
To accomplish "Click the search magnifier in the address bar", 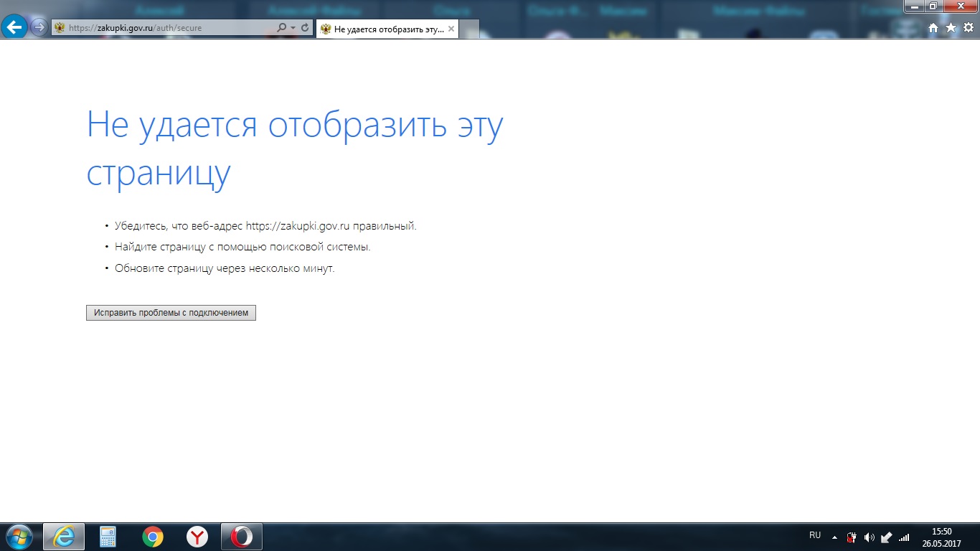I will (282, 28).
